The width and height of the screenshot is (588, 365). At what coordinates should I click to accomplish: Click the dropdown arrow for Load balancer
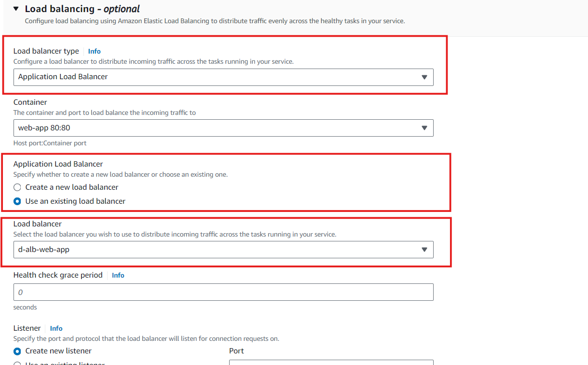click(424, 250)
